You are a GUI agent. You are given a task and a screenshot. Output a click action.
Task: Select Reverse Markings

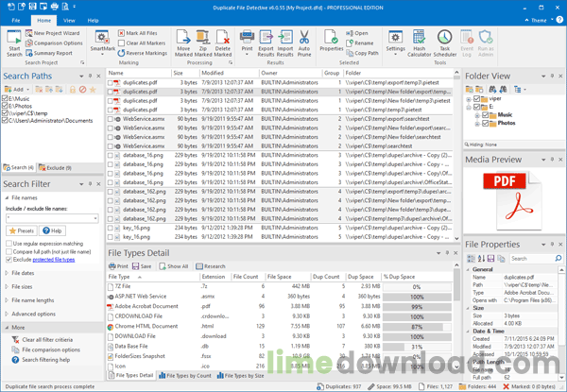tap(142, 53)
